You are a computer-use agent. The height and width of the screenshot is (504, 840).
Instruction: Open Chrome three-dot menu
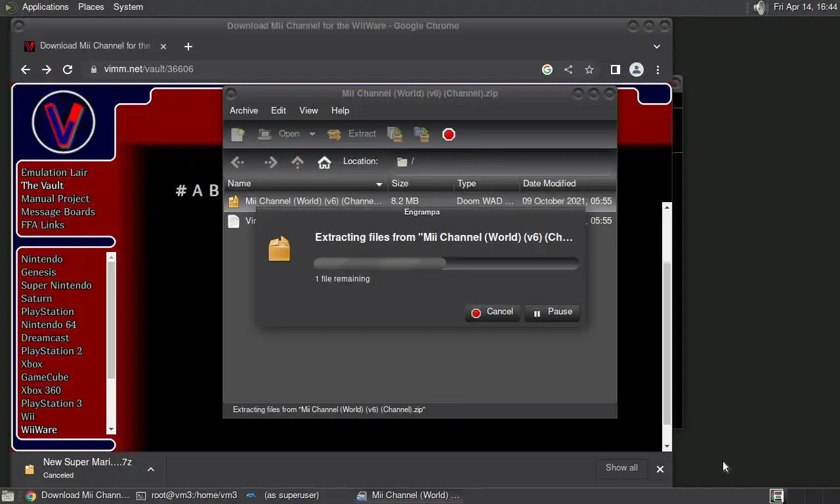[x=658, y=70]
